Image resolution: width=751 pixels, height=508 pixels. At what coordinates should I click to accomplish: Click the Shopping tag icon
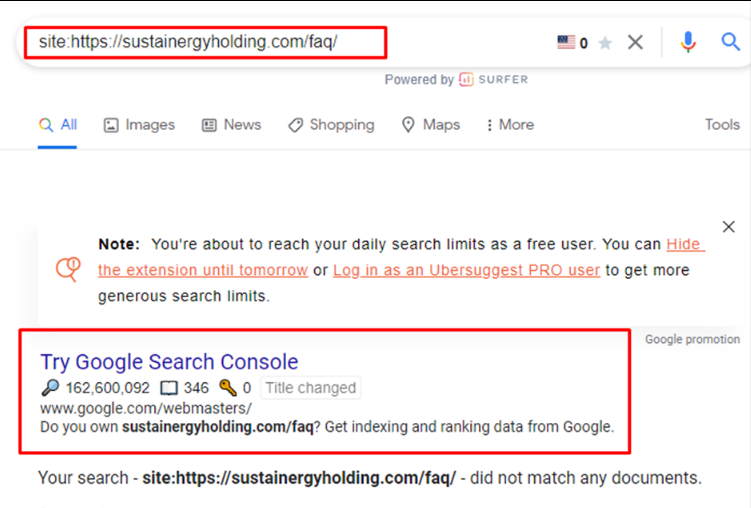(x=296, y=125)
